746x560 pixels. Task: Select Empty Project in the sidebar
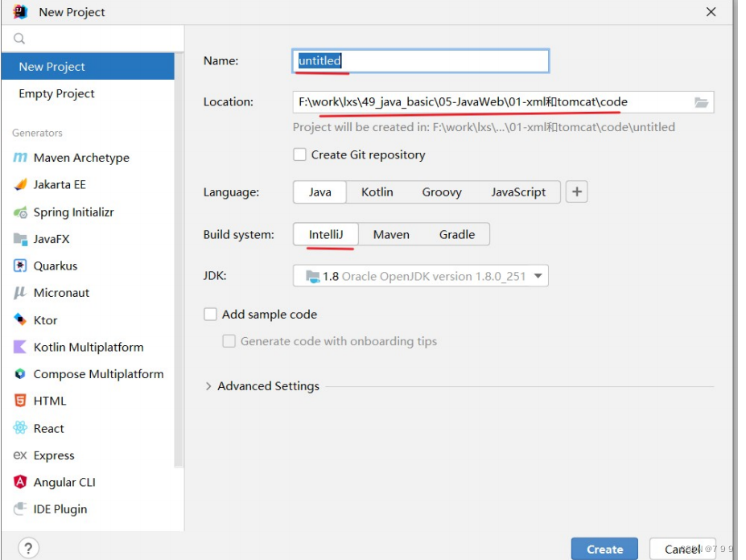pos(88,93)
